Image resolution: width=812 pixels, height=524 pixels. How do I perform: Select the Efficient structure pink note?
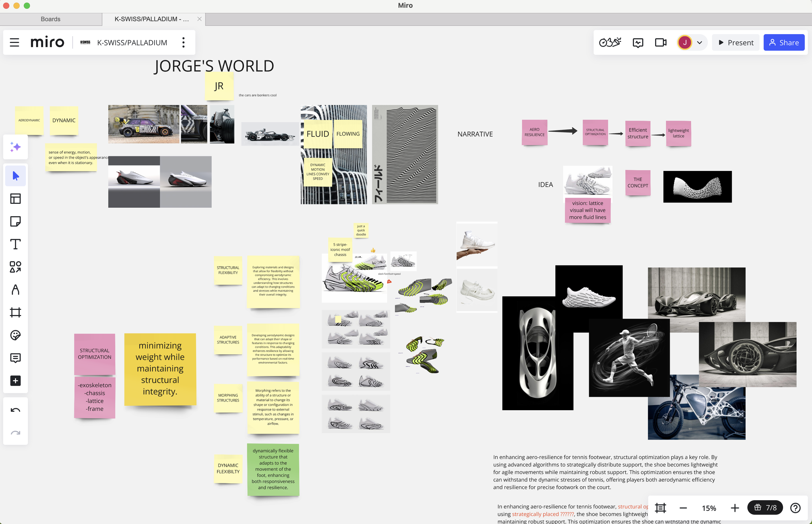point(638,133)
